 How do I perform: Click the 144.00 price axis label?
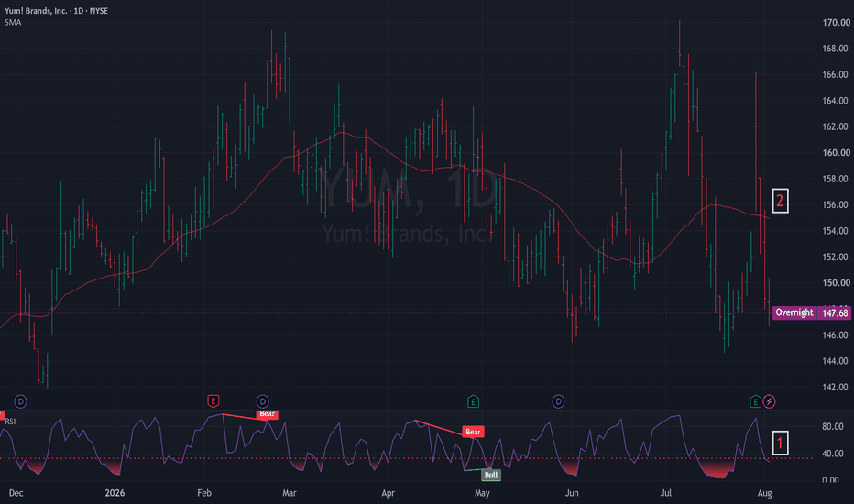[836, 361]
